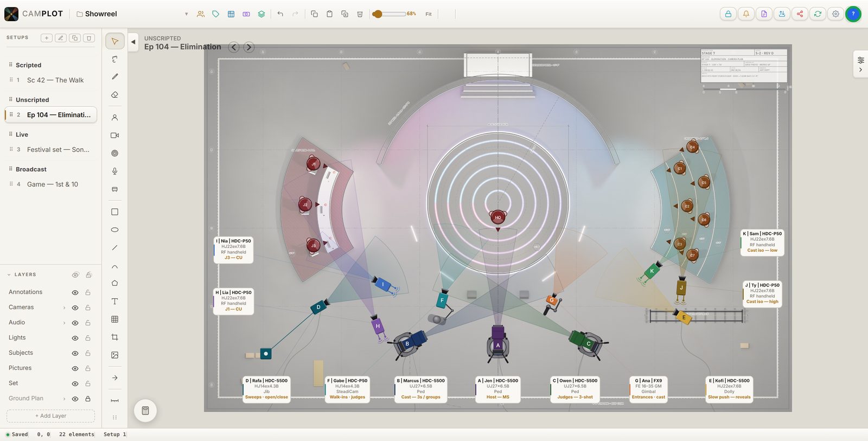Expand the Cameras layer group
The image size is (868, 441).
point(64,308)
